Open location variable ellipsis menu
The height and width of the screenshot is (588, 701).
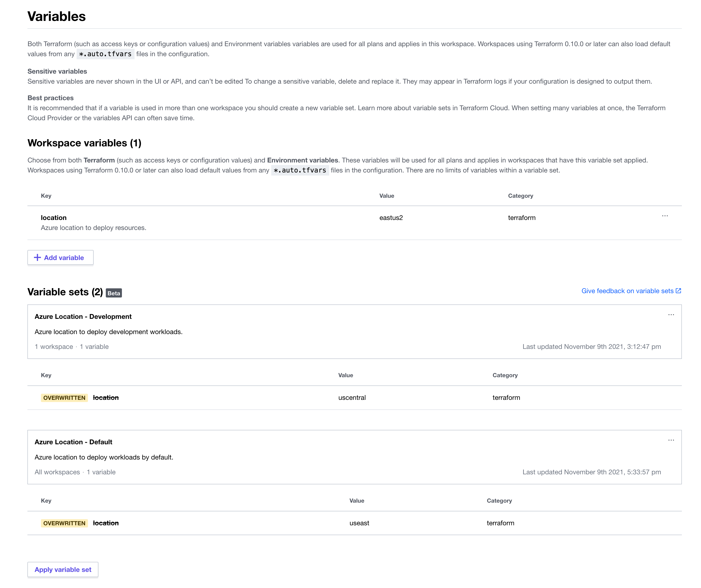[x=665, y=216]
